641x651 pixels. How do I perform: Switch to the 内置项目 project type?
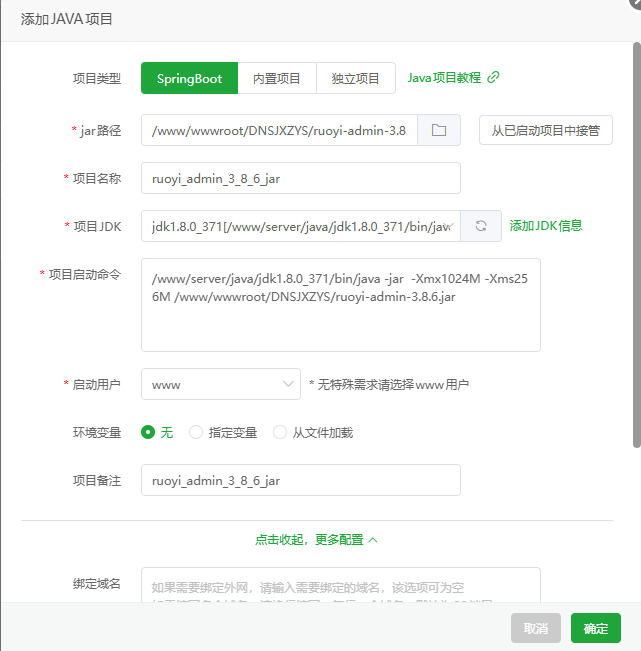coord(277,78)
